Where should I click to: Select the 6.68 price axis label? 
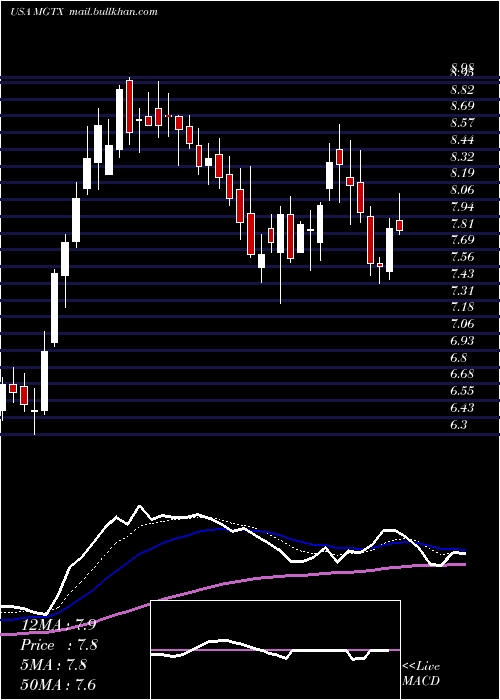point(462,374)
